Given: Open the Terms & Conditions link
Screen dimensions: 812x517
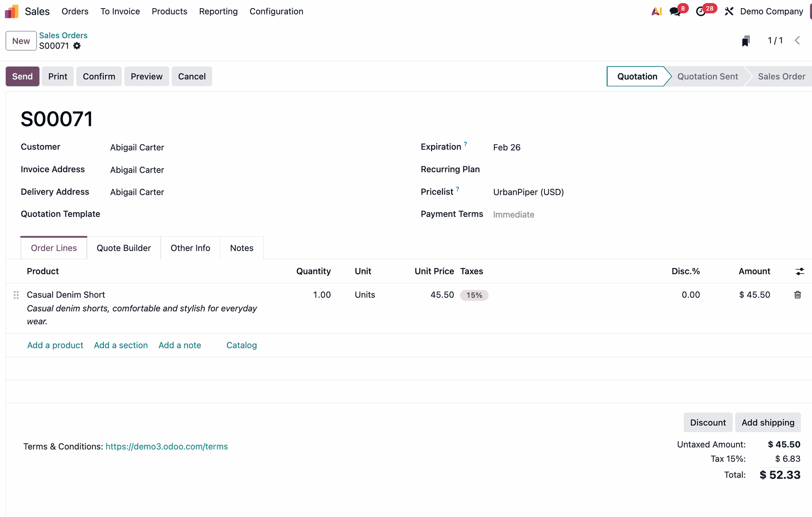Looking at the screenshot, I should point(167,446).
